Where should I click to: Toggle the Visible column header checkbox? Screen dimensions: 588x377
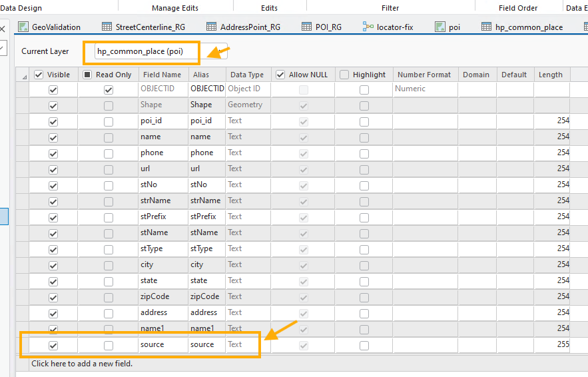click(x=39, y=75)
